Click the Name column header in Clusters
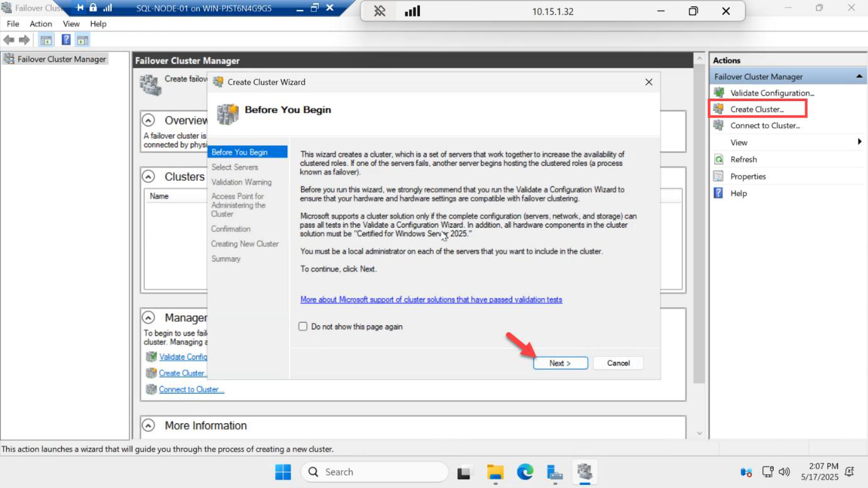Screen dimensions: 868x488 [159, 196]
